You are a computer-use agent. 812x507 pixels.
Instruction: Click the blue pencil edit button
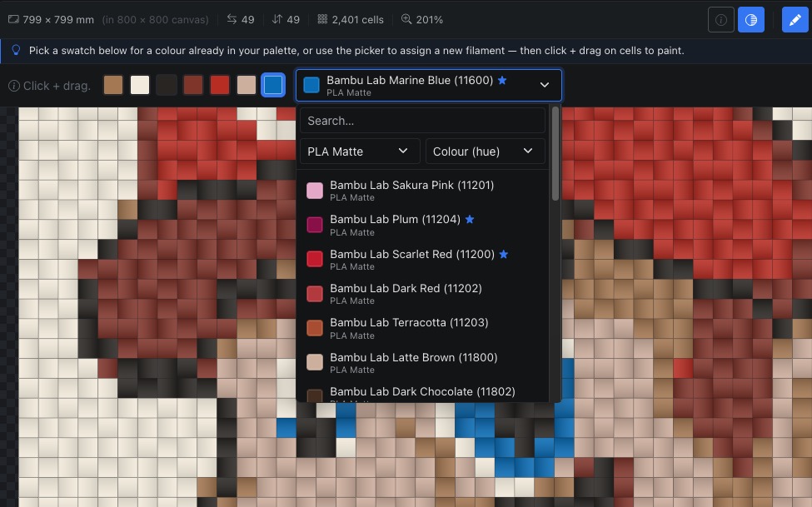[795, 20]
